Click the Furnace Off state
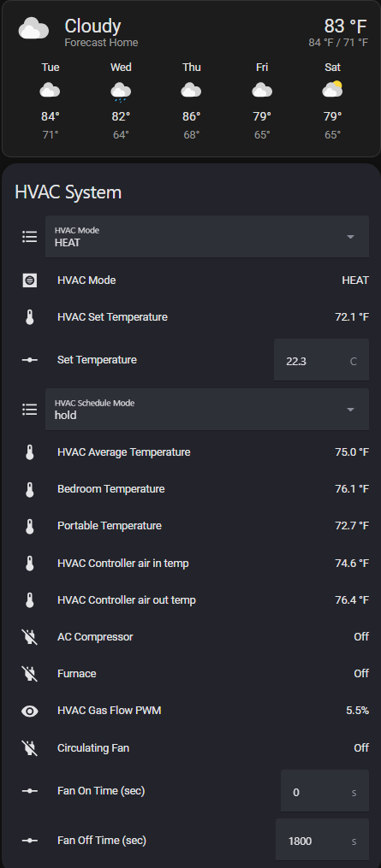The width and height of the screenshot is (381, 868). 361,674
